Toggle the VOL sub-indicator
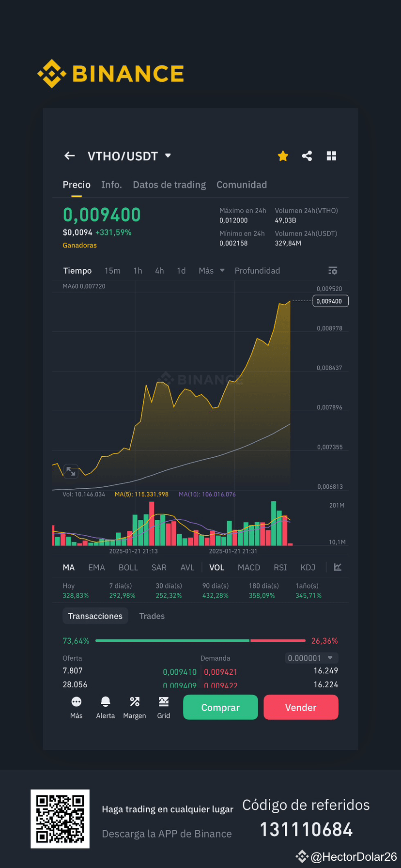Screen dimensions: 401x868 tap(216, 567)
